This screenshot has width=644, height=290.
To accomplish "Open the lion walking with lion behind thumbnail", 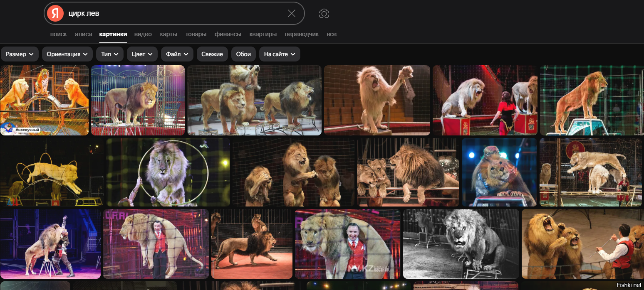I will (252, 244).
